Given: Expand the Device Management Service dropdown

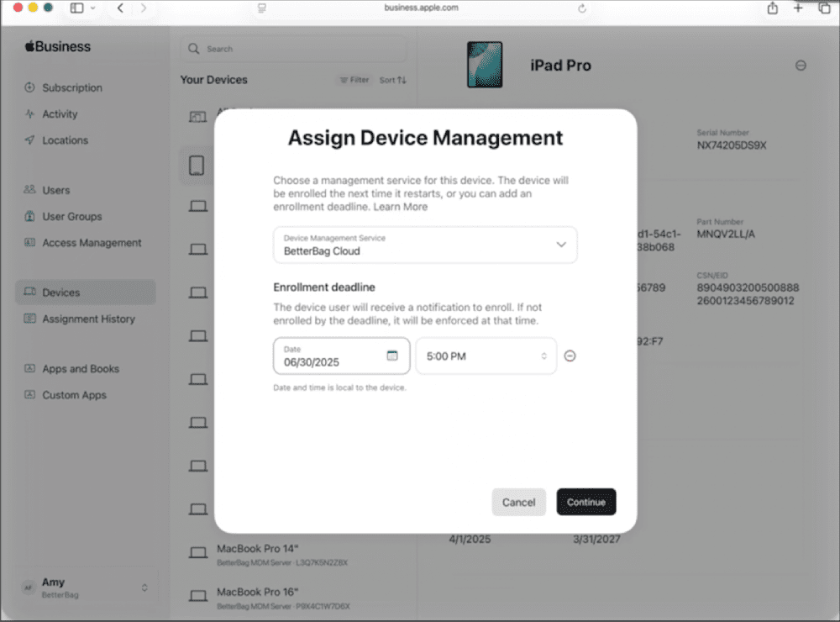Looking at the screenshot, I should pyautogui.click(x=425, y=245).
